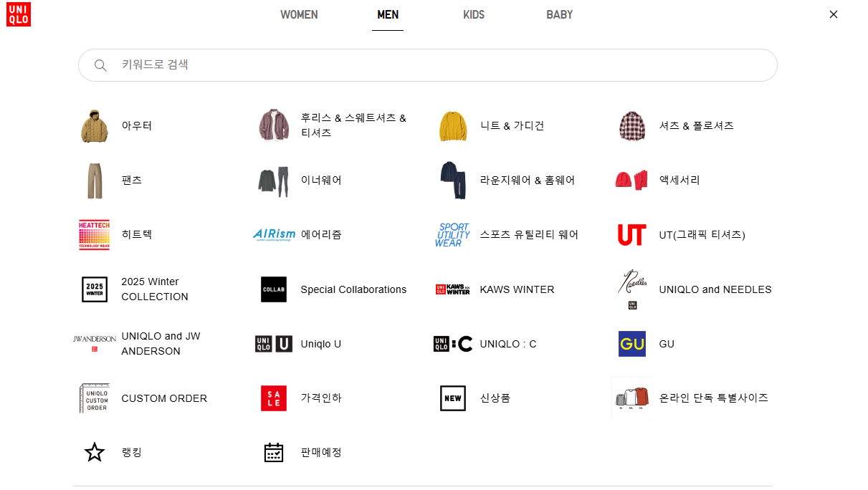Click the Needles script logo icon
The width and height of the screenshot is (868, 490).
(x=632, y=289)
